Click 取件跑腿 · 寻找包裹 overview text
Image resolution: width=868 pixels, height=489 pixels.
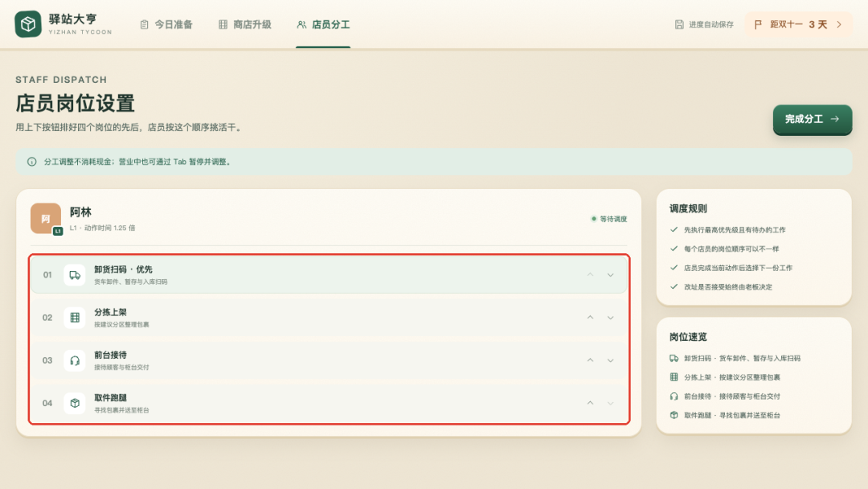point(732,415)
